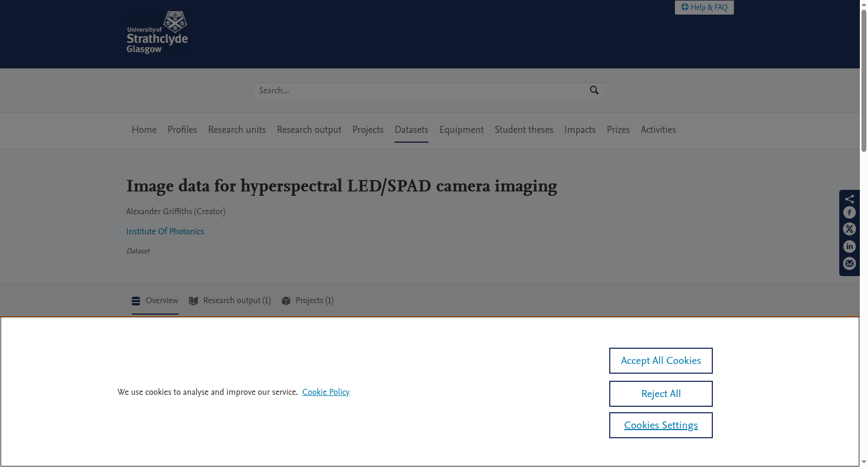Focus the Search input field
The height and width of the screenshot is (467, 868).
pos(420,91)
